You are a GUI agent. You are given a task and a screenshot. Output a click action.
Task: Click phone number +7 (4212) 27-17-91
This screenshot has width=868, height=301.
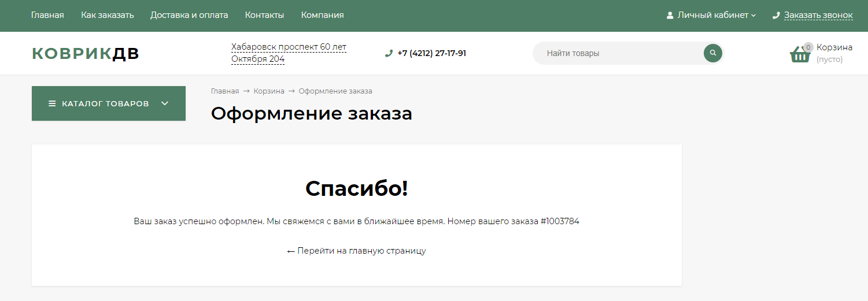[431, 53]
